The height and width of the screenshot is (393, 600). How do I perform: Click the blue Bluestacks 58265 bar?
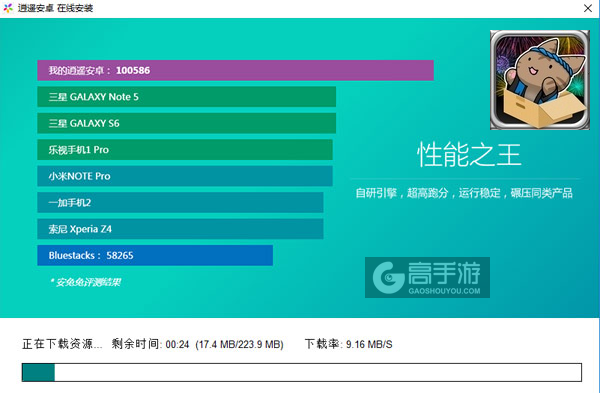[155, 255]
